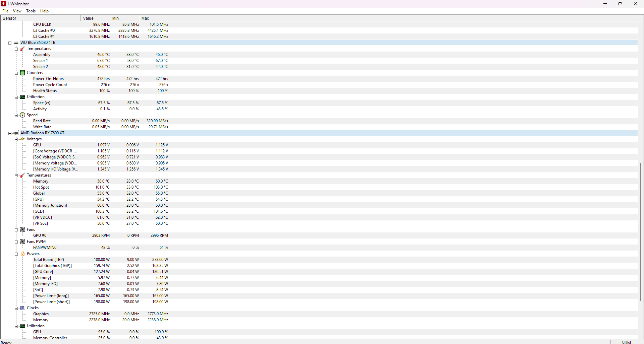The width and height of the screenshot is (644, 344).
Task: Click the vertical scrollbar thumb
Action: [641, 231]
